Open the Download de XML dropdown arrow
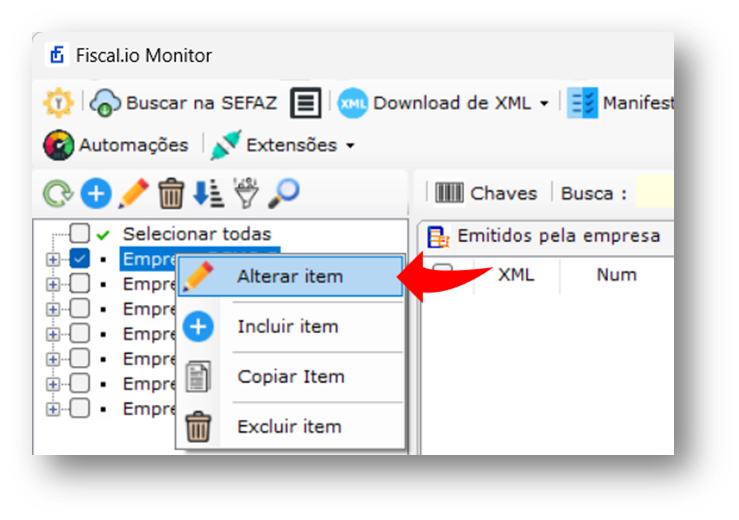The height and width of the screenshot is (520, 739). click(x=544, y=103)
